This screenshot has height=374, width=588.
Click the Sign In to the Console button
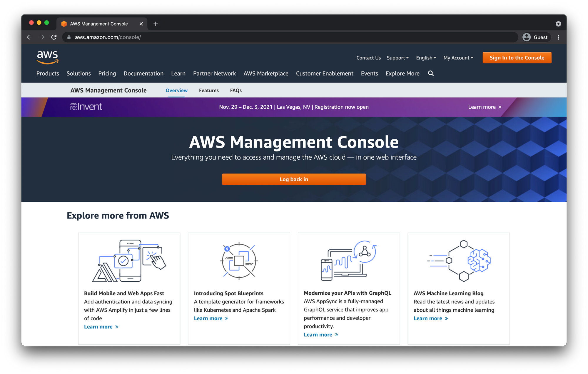click(517, 57)
